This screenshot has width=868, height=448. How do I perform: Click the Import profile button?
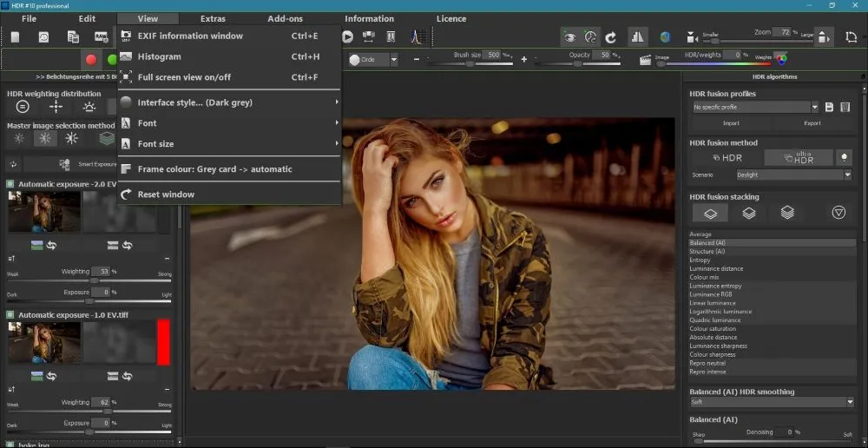pos(731,123)
